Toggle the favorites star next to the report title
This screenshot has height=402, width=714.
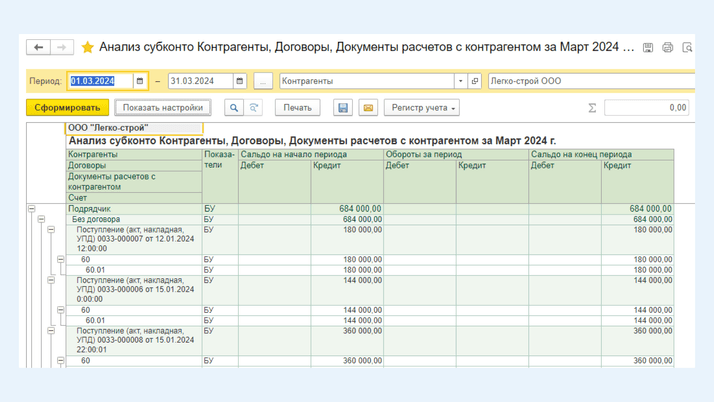click(87, 47)
